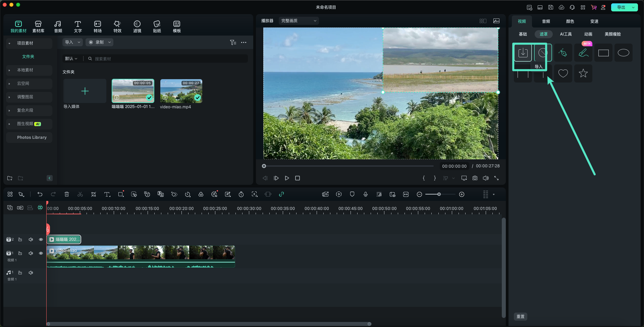Open the 滤镜 filters tab
The image size is (644, 327).
click(x=137, y=26)
